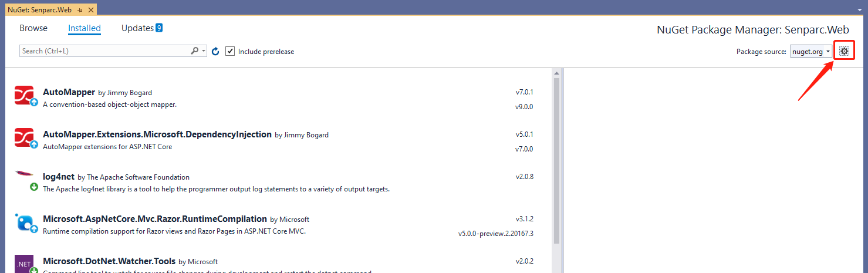Click 'AutoMapper extensions for ASP.NET Core' description
The height and width of the screenshot is (273, 868).
pyautogui.click(x=107, y=147)
